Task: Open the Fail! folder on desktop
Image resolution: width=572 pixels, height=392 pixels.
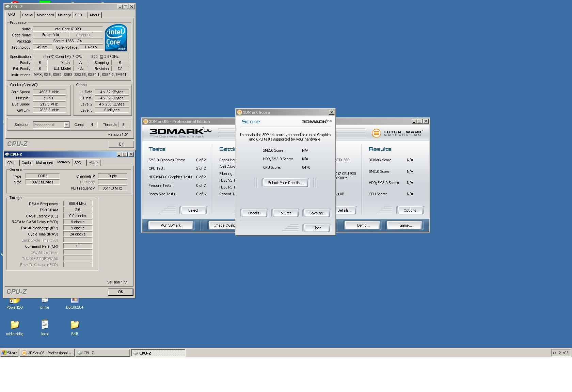Action: click(75, 328)
